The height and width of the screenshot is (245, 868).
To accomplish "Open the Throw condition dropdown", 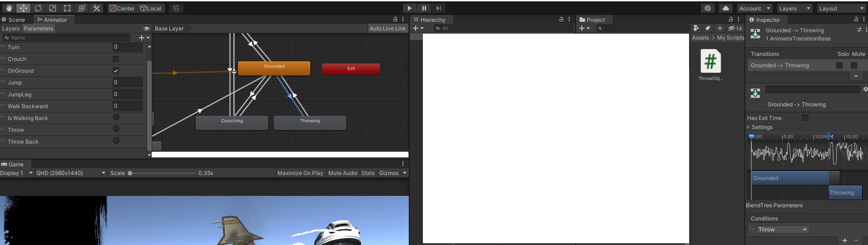I will 783,230.
